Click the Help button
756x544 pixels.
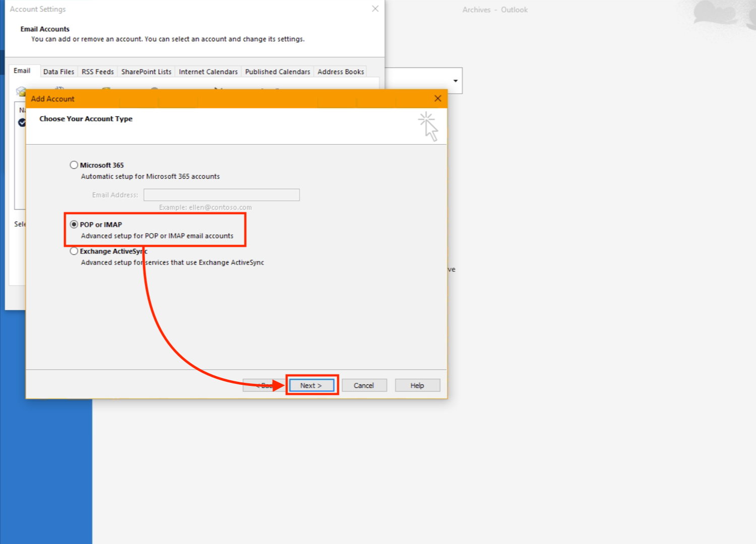pyautogui.click(x=417, y=385)
